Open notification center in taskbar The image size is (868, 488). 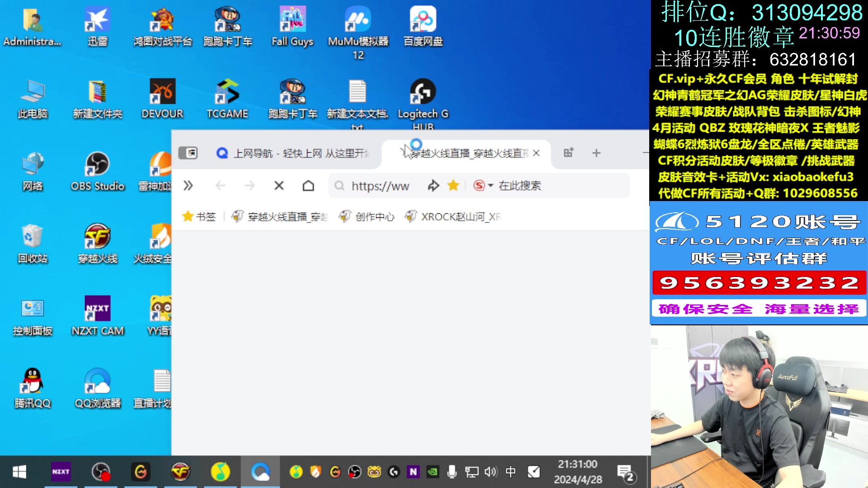(x=627, y=473)
